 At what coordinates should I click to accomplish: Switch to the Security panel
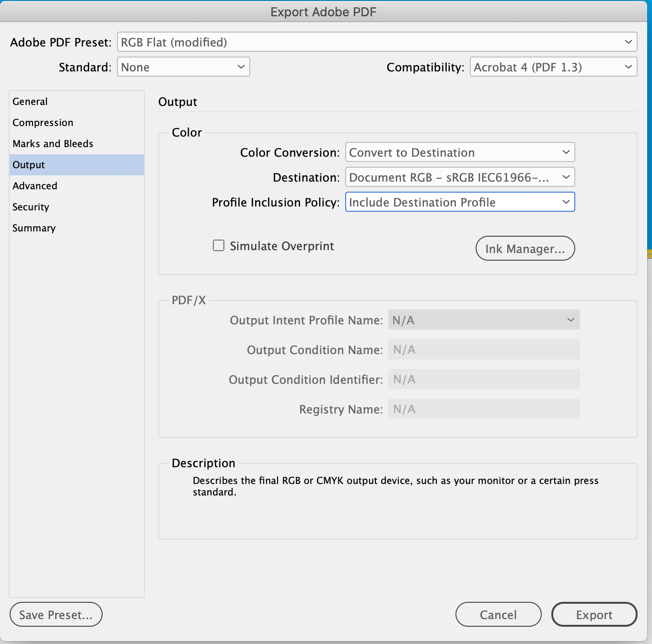point(31,207)
